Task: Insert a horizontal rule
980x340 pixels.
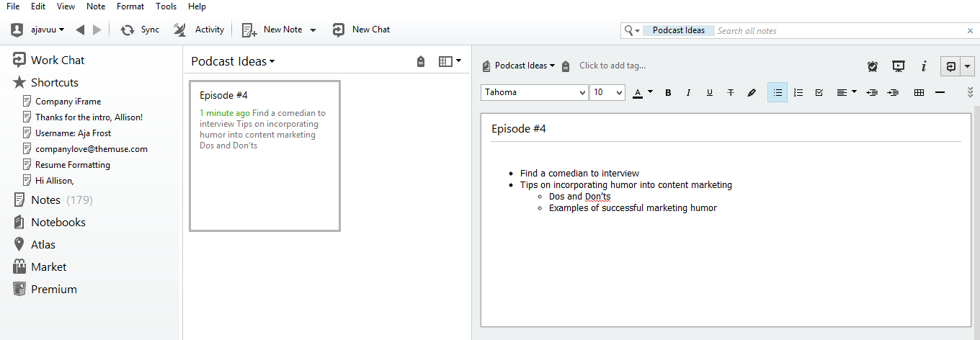Action: pyautogui.click(x=940, y=92)
